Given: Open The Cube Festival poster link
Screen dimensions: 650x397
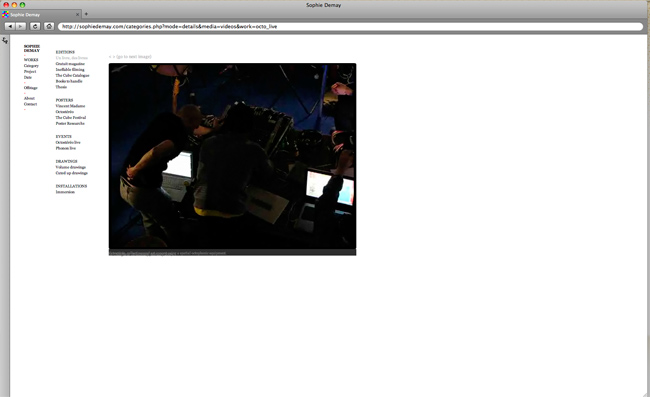Looking at the screenshot, I should click(71, 118).
